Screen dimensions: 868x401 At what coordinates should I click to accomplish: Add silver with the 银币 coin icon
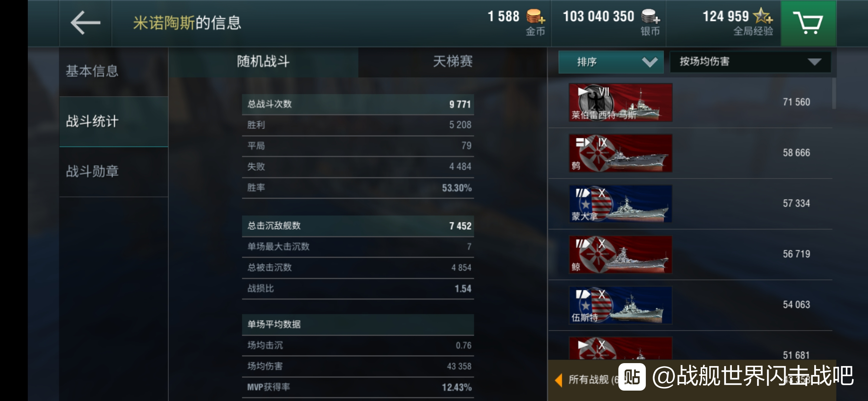[651, 17]
